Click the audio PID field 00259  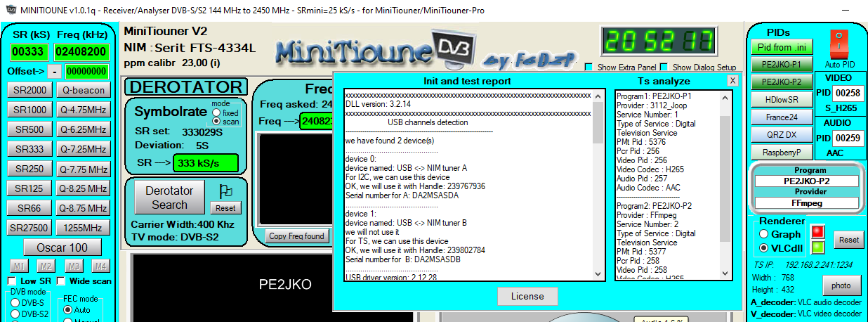(848, 139)
